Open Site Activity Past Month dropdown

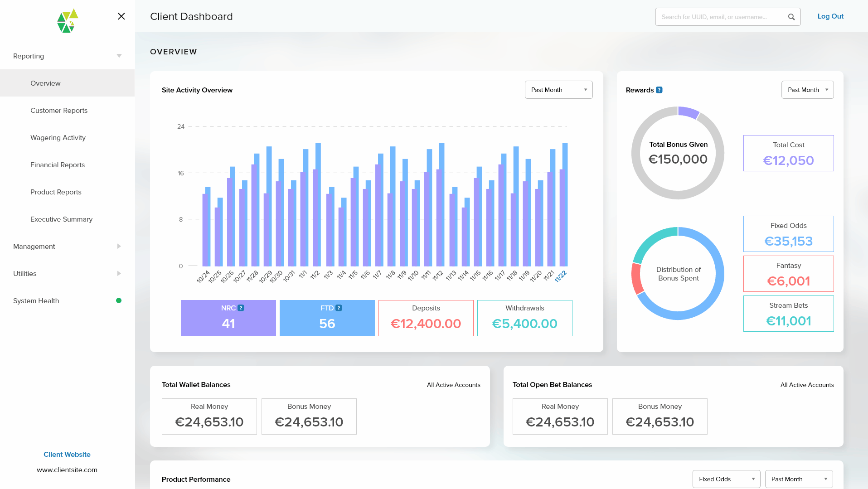pos(558,90)
